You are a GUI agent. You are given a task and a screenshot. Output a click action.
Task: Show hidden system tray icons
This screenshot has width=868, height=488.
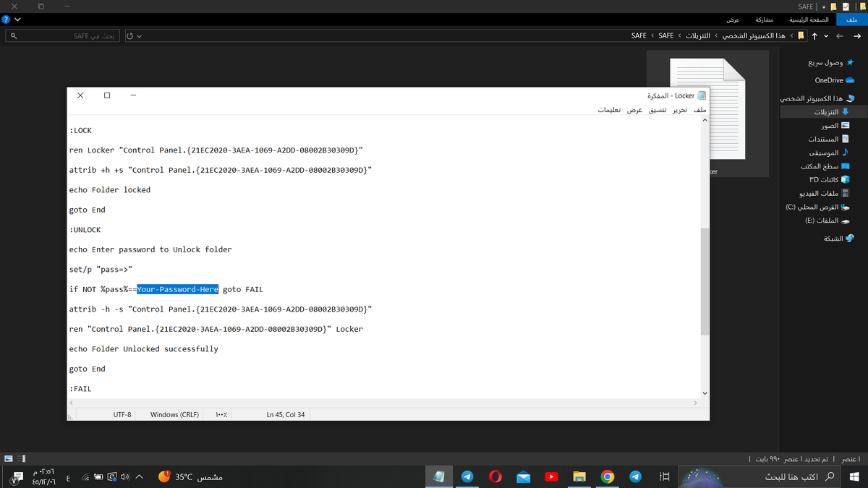pyautogui.click(x=139, y=477)
